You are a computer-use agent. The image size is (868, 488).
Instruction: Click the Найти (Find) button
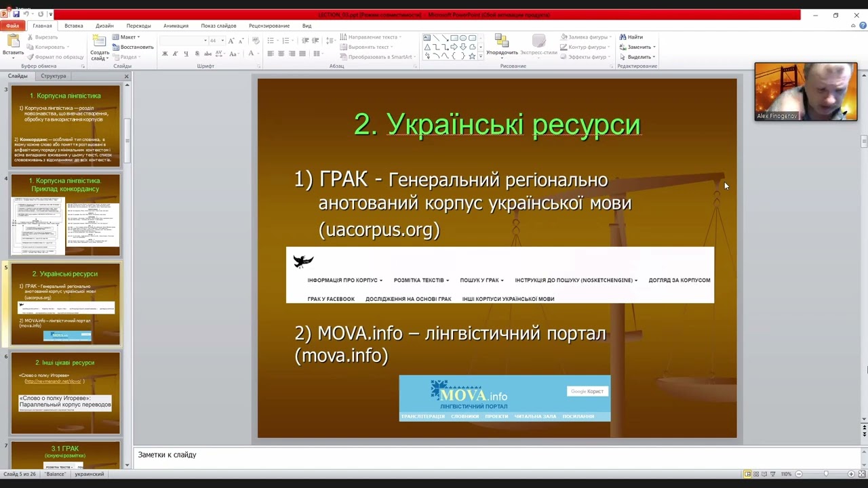(x=631, y=37)
